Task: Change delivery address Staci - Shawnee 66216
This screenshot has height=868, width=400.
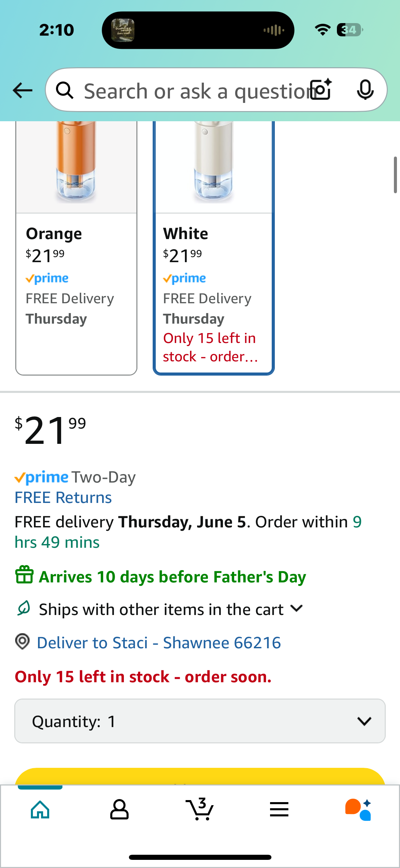Action: pos(159,643)
